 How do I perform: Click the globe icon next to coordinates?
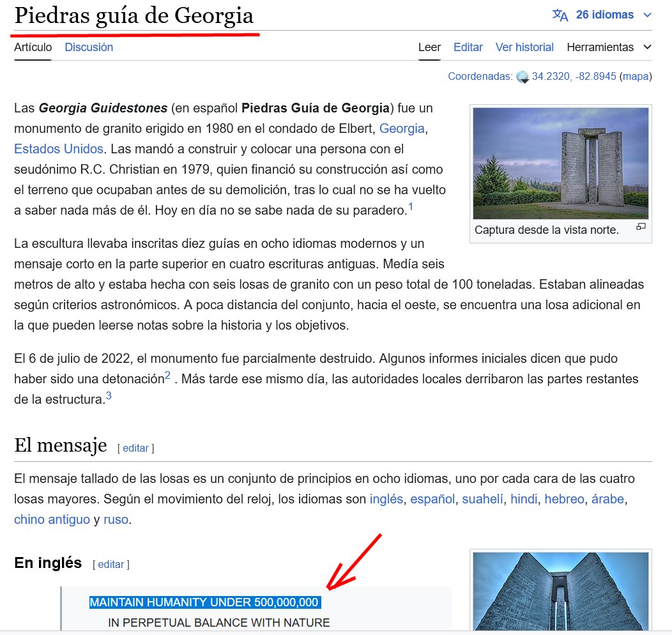[523, 77]
